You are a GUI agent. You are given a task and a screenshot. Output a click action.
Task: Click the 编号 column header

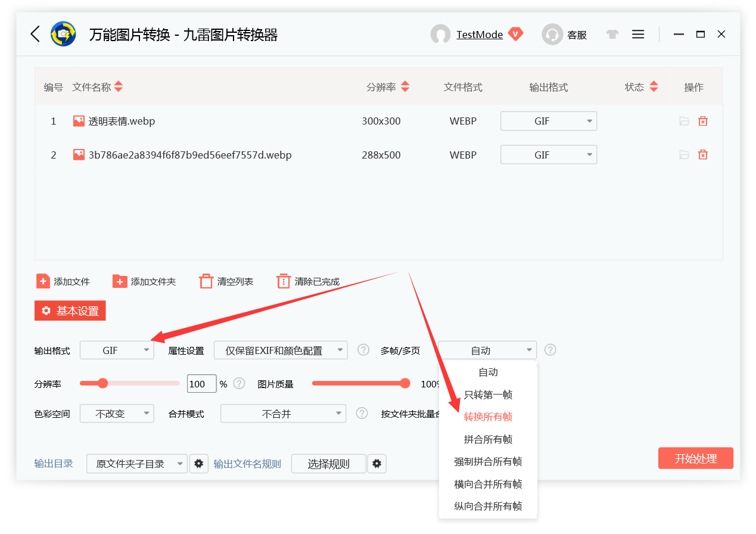[54, 88]
